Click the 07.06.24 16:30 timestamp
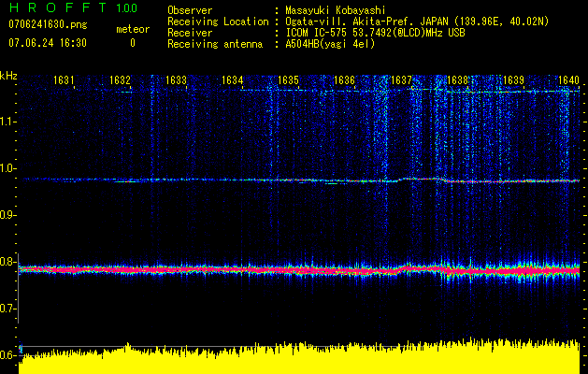Image resolution: width=588 pixels, height=374 pixels. tap(47, 43)
